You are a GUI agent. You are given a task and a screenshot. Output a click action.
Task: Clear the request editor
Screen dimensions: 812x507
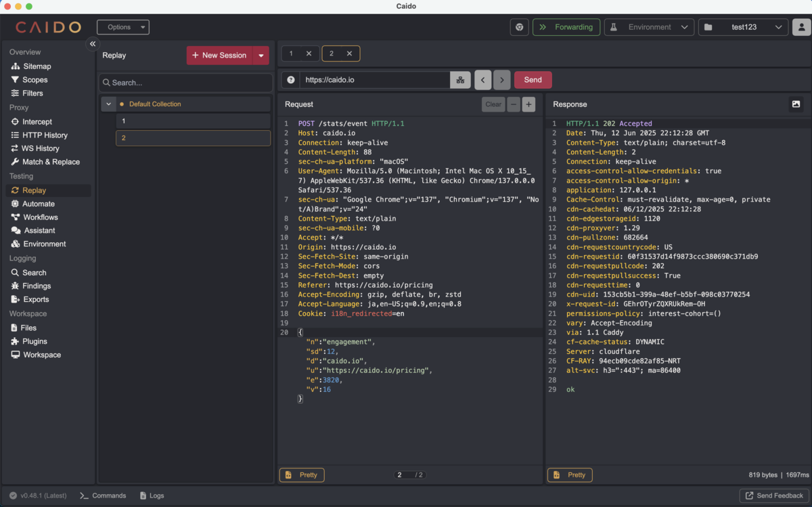click(x=493, y=104)
